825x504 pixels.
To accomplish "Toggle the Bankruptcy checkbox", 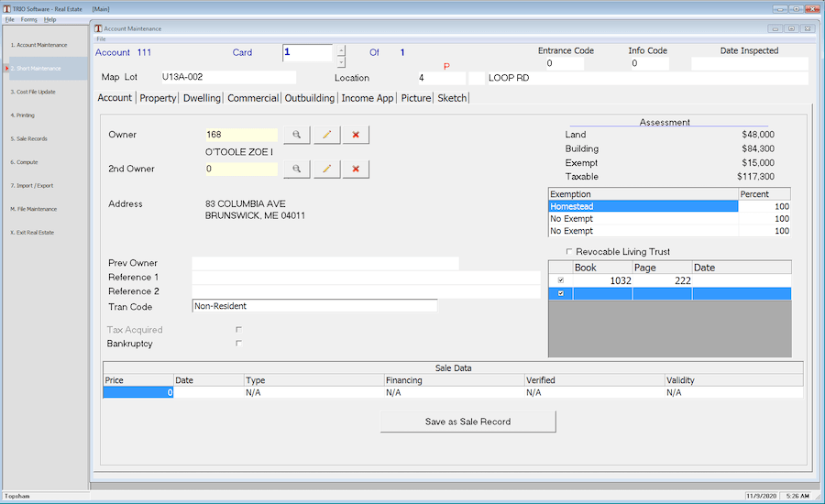I will [239, 344].
